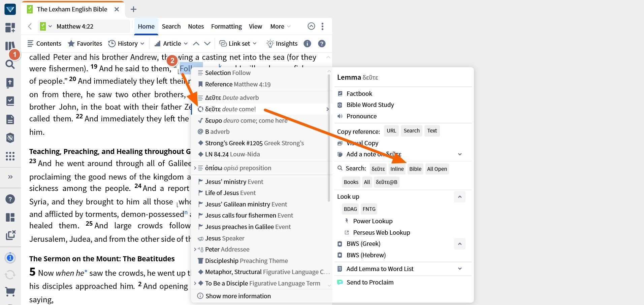Open the Search magnifier in sidebar
The width and height of the screenshot is (644, 305).
pyautogui.click(x=10, y=64)
